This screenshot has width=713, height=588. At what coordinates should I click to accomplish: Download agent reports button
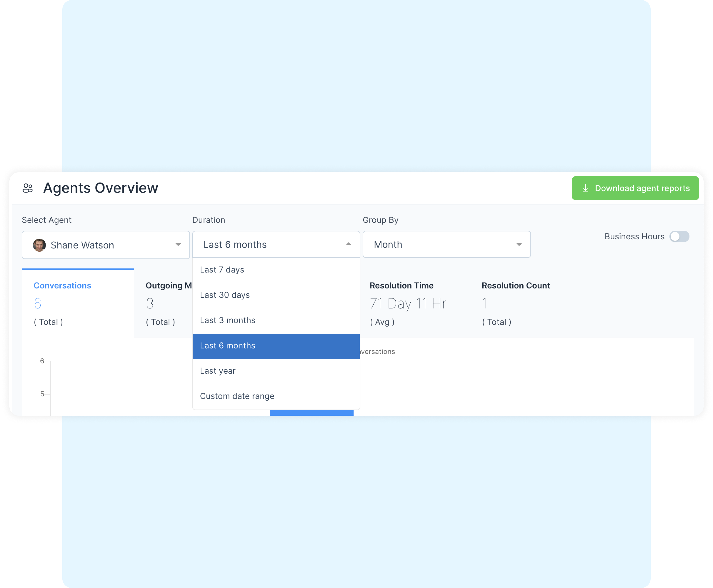coord(635,188)
